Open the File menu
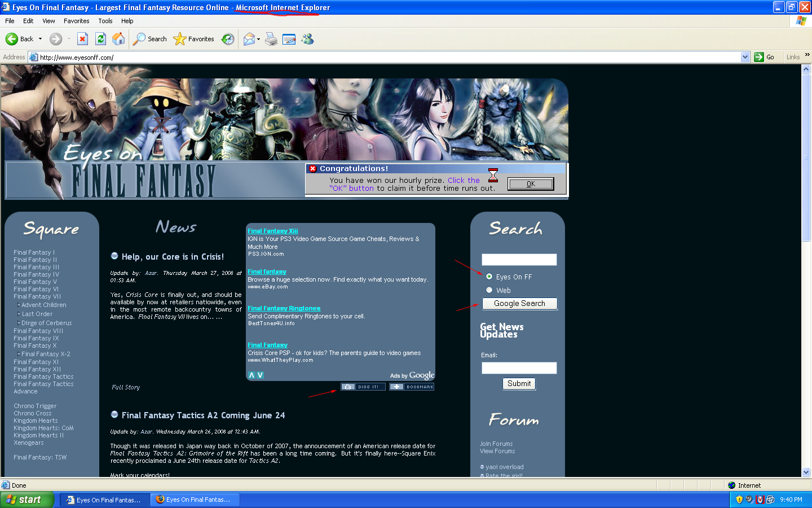The height and width of the screenshot is (508, 812). [10, 21]
